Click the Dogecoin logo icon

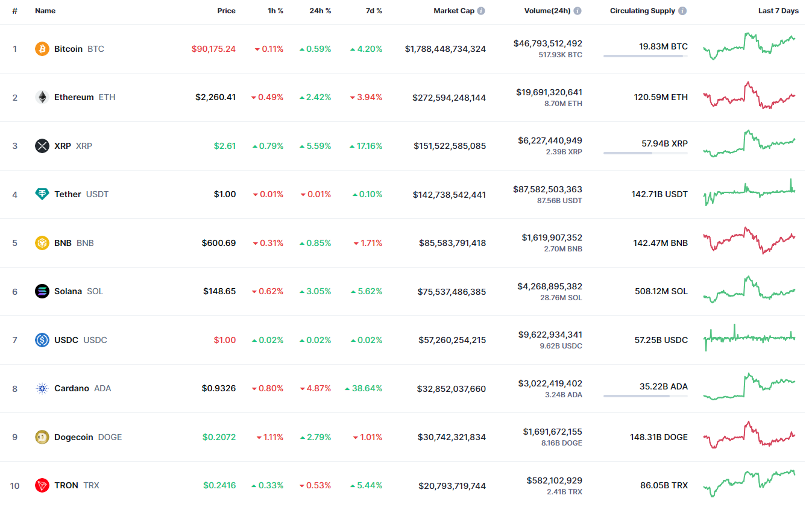click(42, 437)
